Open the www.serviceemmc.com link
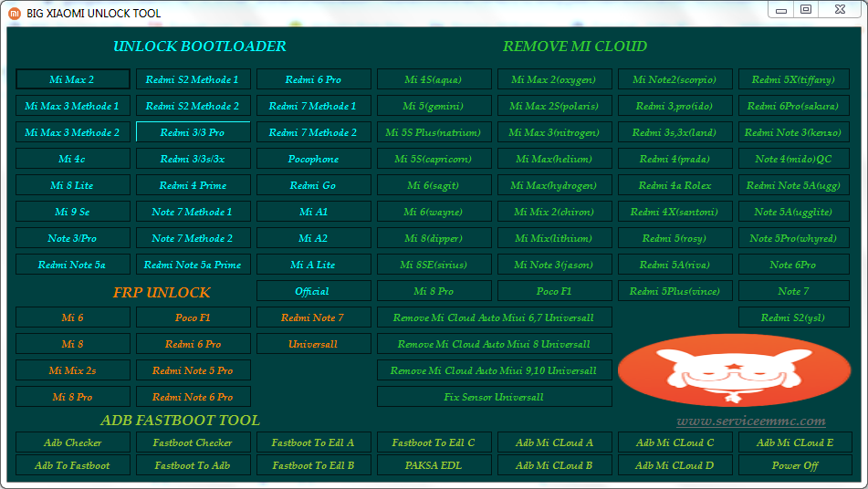868x489 pixels. point(750,421)
